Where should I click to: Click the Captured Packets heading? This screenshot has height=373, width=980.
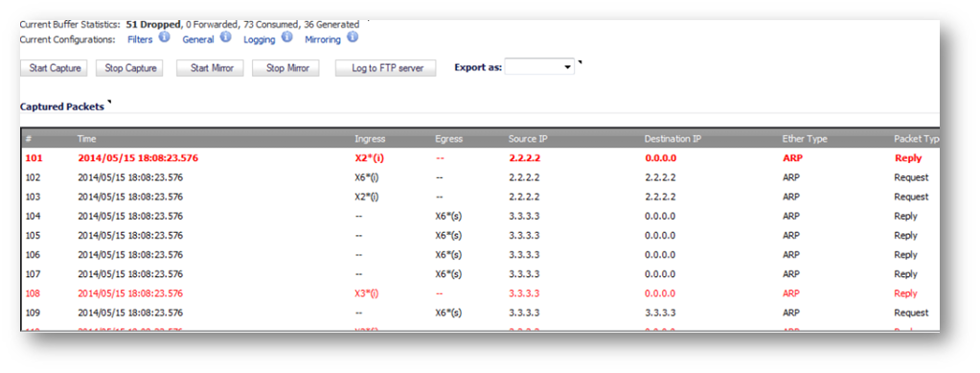click(62, 107)
